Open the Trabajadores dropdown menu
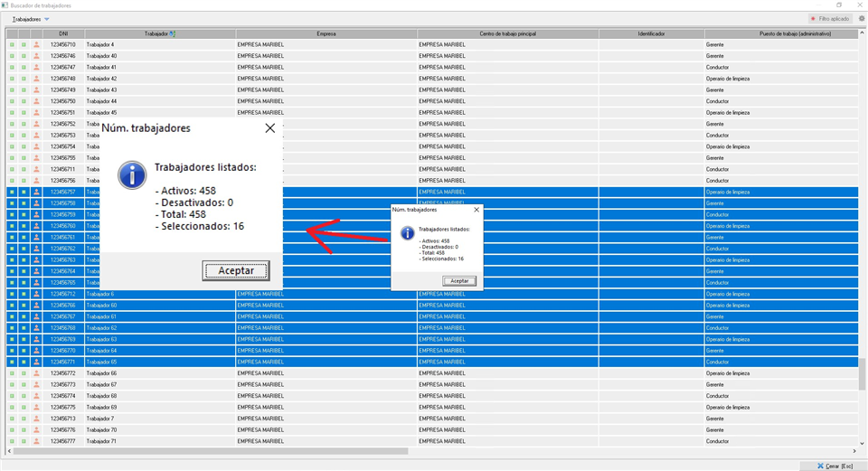The width and height of the screenshot is (868, 471). 31,19
